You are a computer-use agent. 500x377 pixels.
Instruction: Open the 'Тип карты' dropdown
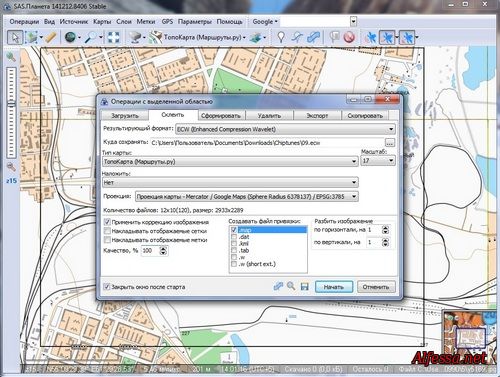click(x=230, y=162)
